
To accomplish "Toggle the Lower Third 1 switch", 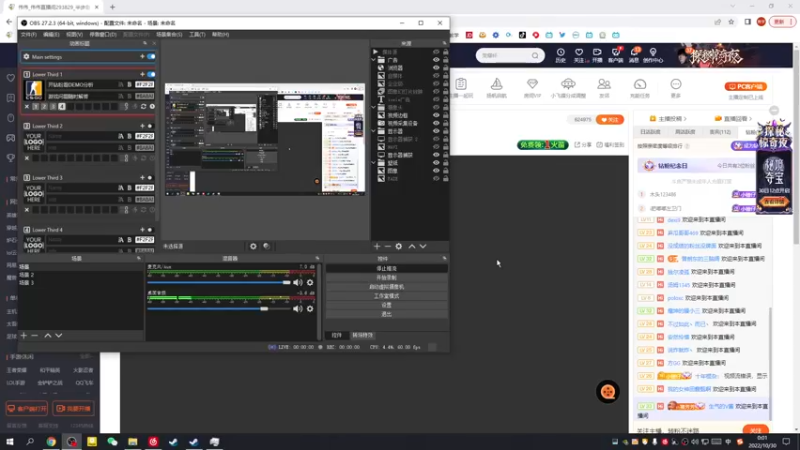I will click(151, 74).
